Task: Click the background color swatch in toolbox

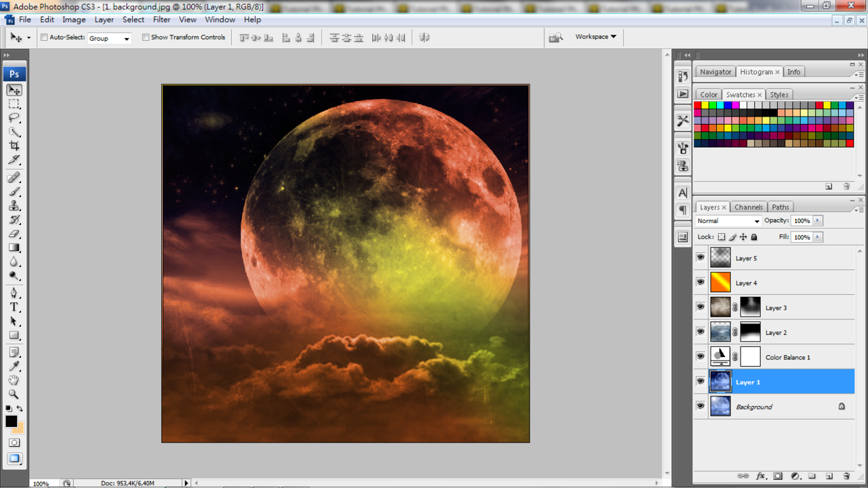Action: (20, 430)
